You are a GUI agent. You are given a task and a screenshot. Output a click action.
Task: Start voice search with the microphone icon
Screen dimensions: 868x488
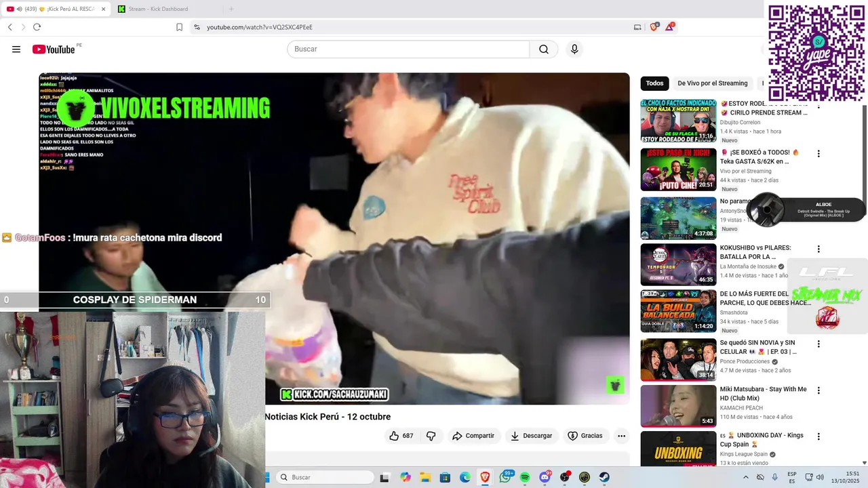pos(574,49)
